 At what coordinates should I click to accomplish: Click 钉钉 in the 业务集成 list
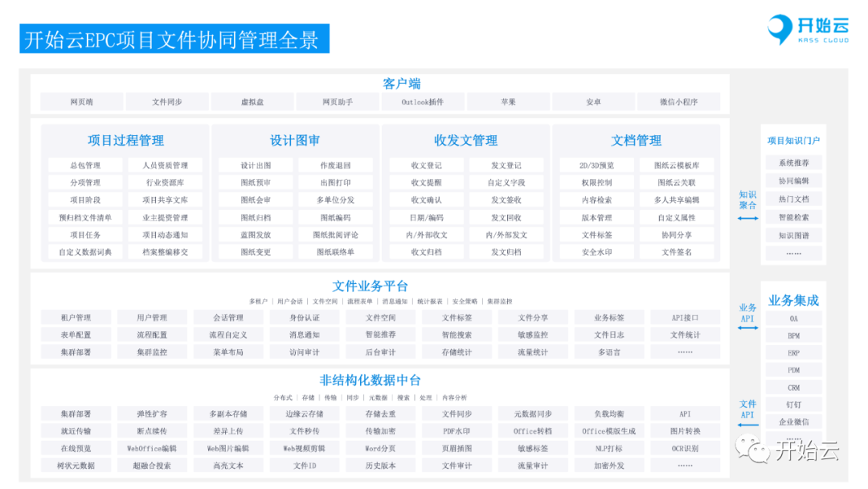793,405
